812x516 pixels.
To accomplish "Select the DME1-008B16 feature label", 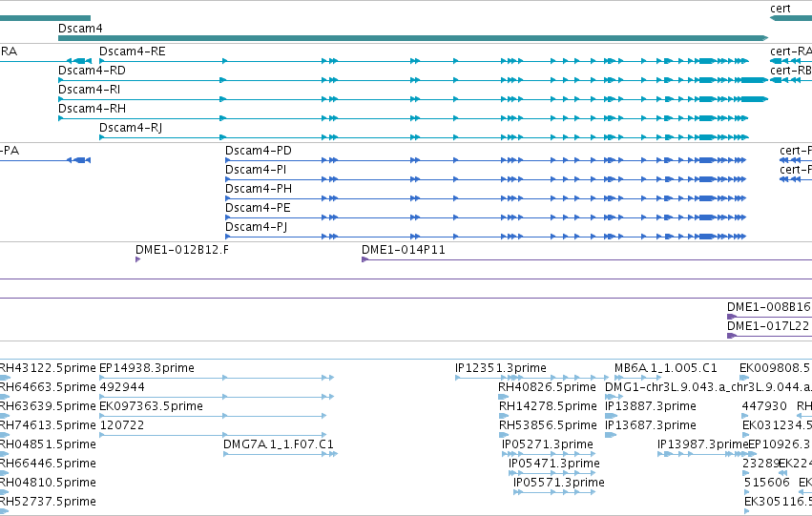I will pos(769,307).
